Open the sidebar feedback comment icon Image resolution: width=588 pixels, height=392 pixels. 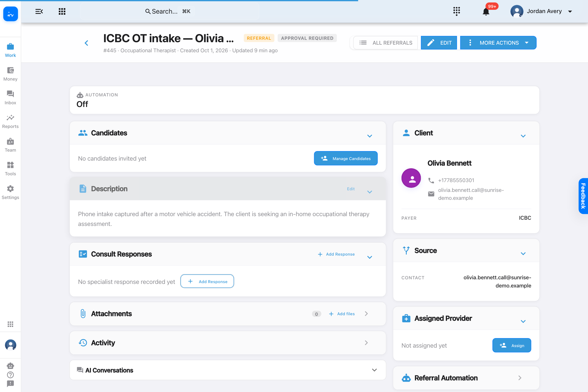tap(10, 384)
